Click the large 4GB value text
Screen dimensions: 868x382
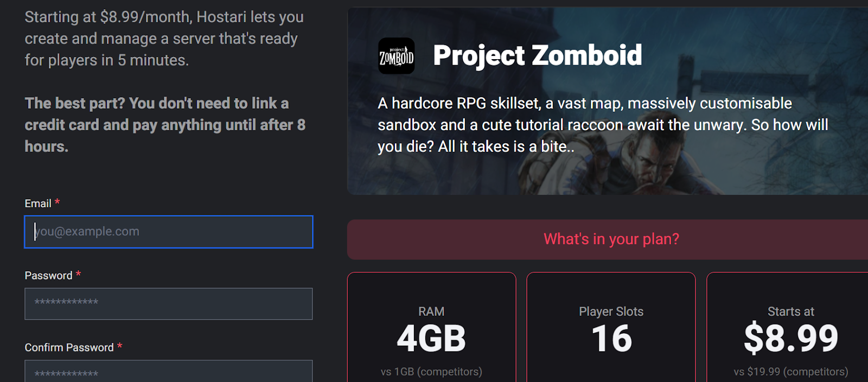tap(431, 339)
